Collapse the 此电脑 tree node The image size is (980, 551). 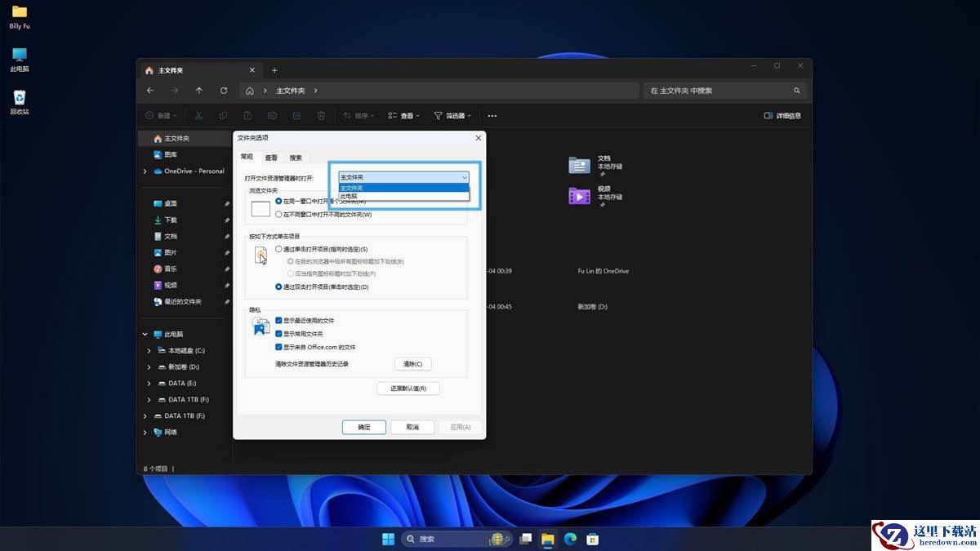click(145, 334)
